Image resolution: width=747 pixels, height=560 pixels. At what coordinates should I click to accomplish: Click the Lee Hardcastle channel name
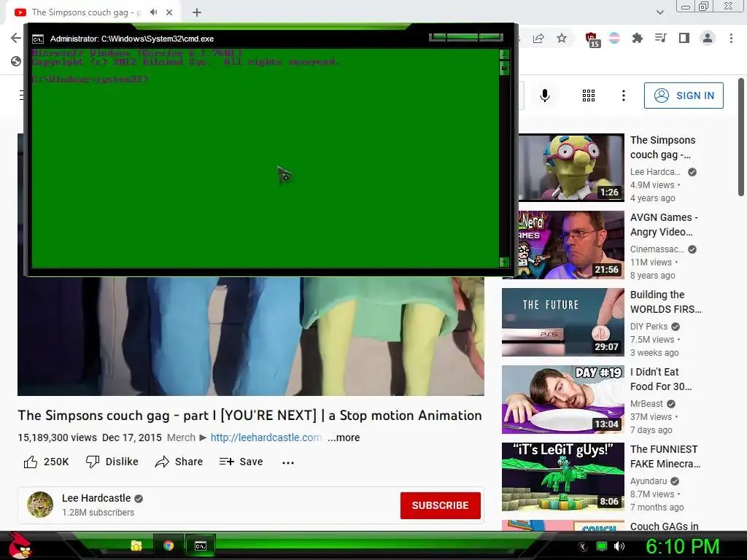pos(96,498)
